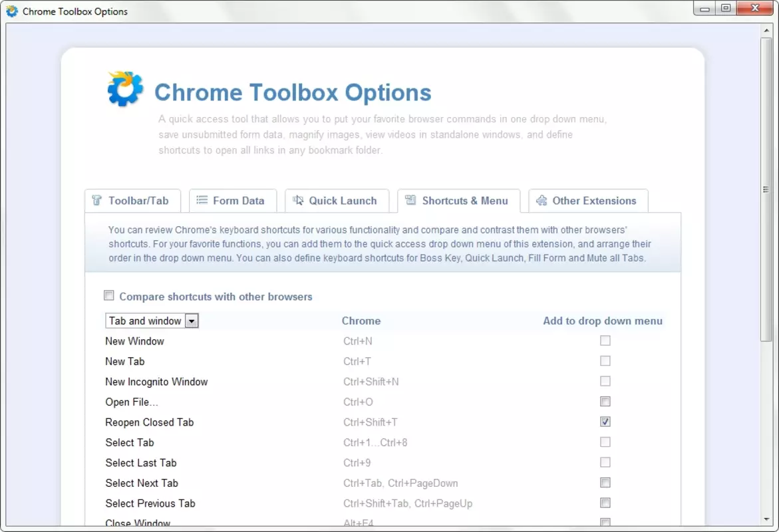Check the Select Last Tab checkbox
This screenshot has height=532, width=779.
[x=605, y=462]
